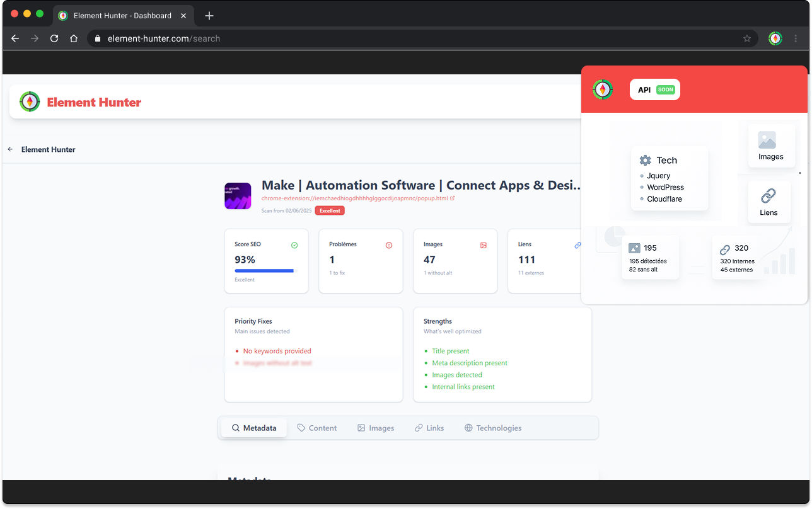
Task: Open a new browser tab
Action: coord(209,16)
